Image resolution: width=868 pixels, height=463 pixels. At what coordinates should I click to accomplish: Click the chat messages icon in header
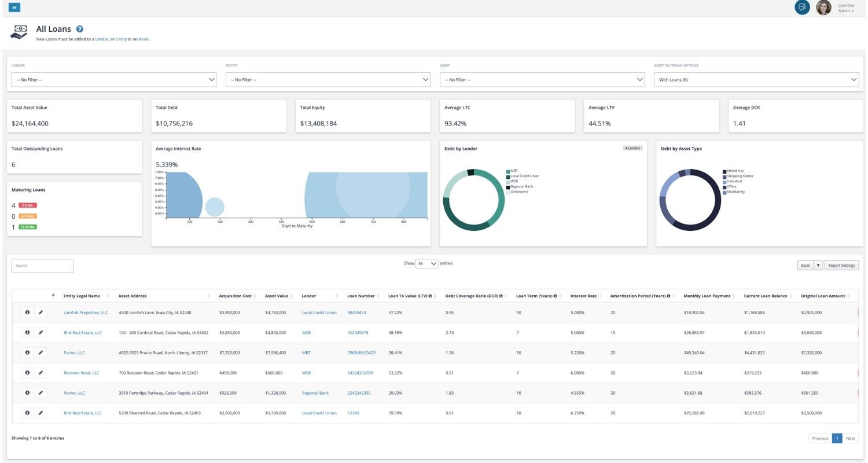pyautogui.click(x=802, y=8)
